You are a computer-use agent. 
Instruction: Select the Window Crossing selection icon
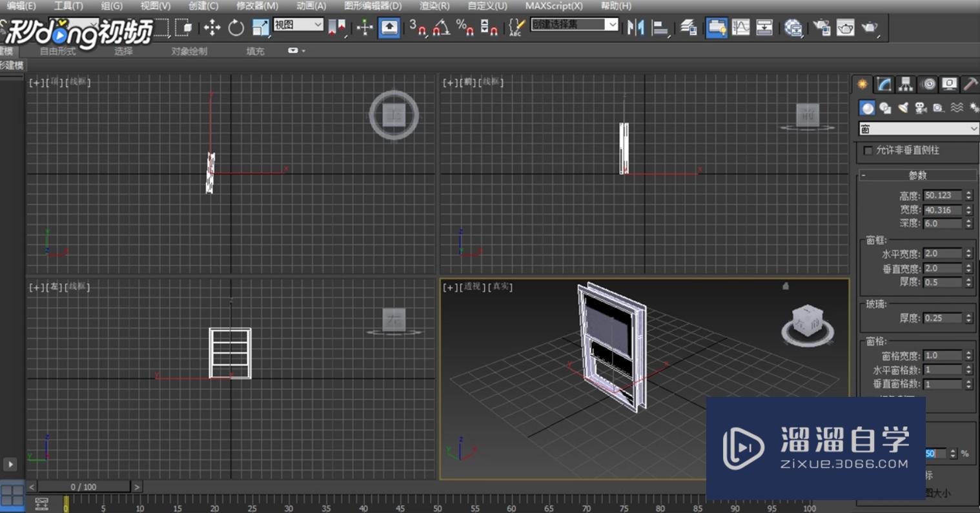(184, 27)
